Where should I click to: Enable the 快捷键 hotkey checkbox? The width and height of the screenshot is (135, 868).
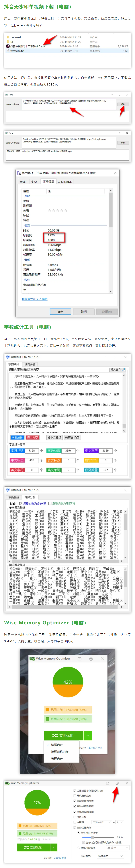tap(75, 822)
